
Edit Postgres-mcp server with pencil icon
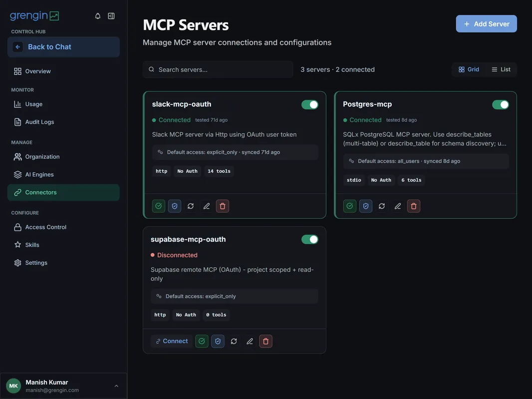397,206
